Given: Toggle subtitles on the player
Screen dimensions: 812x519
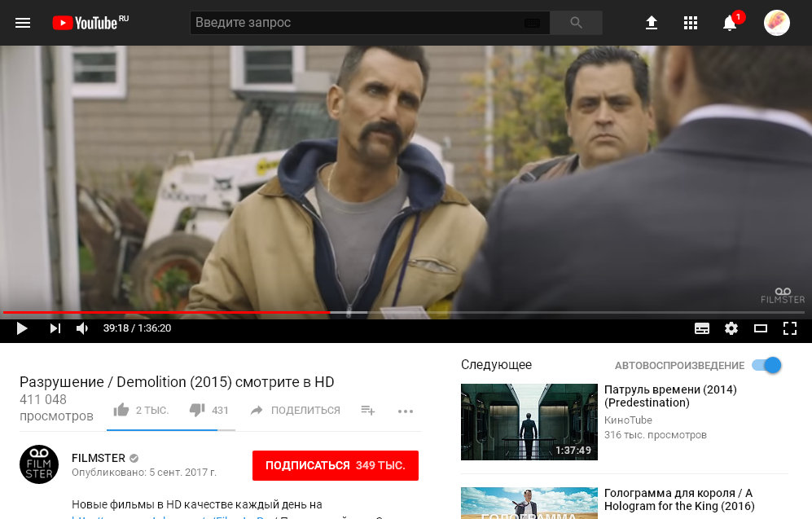Looking at the screenshot, I should 702,328.
